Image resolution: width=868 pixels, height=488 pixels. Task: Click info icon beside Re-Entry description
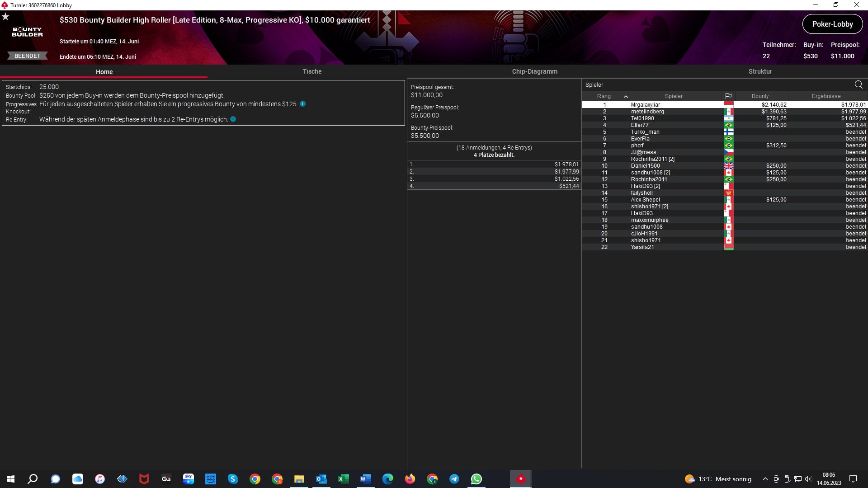click(x=233, y=119)
